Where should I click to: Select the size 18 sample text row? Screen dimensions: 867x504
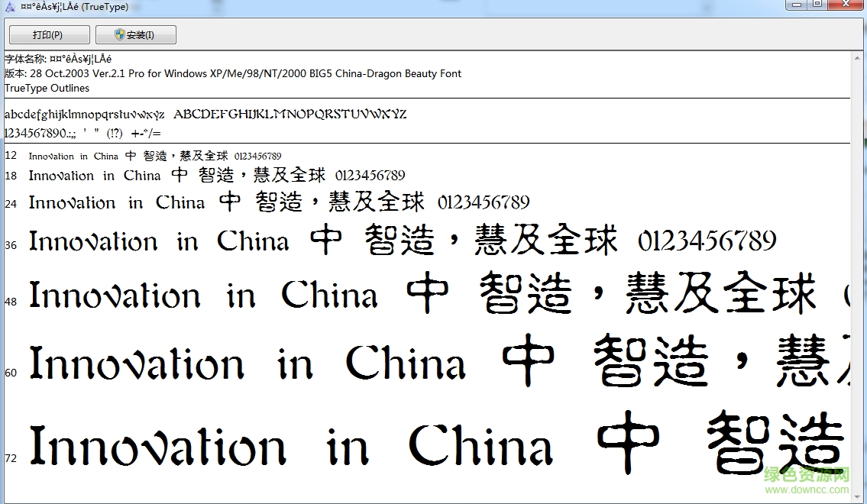(214, 176)
